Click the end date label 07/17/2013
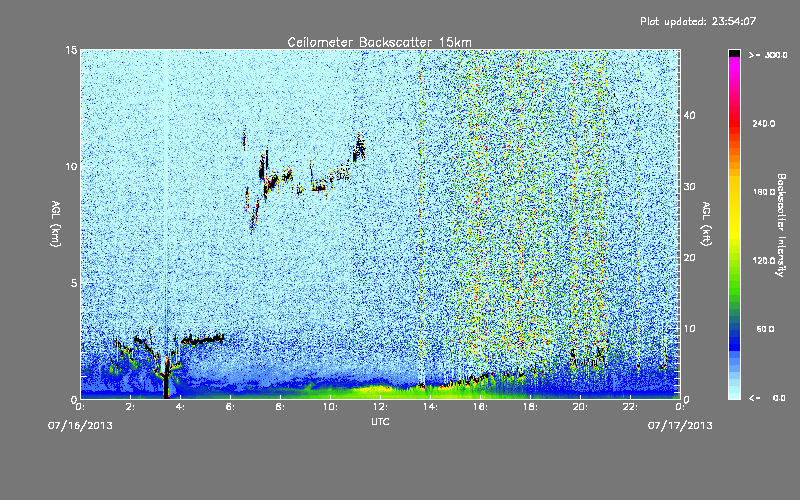 [680, 425]
